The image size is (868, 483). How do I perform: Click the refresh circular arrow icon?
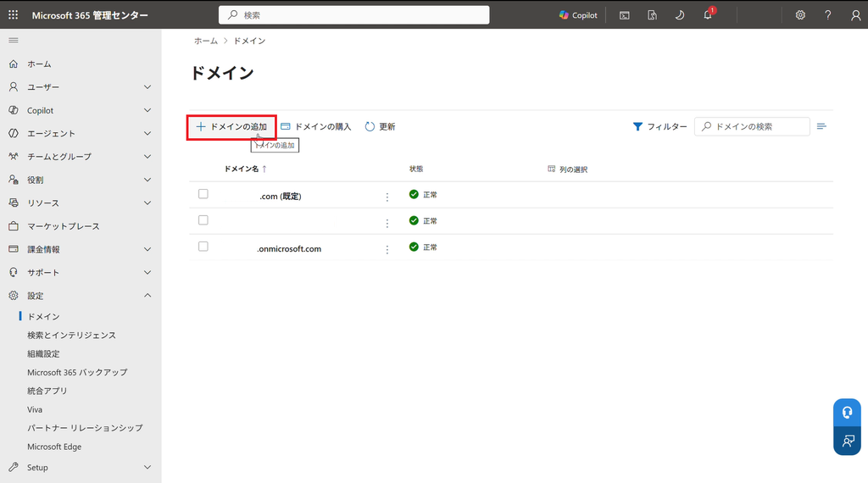click(x=370, y=127)
